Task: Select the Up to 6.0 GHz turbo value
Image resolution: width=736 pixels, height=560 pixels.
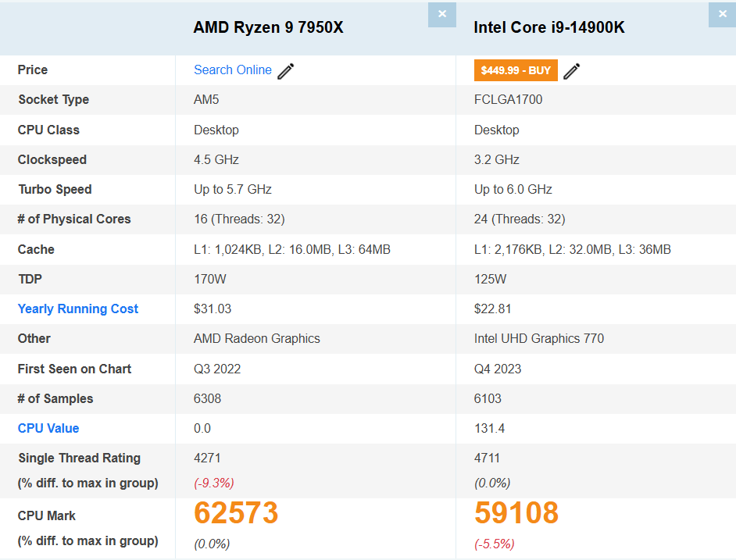Action: [x=513, y=189]
